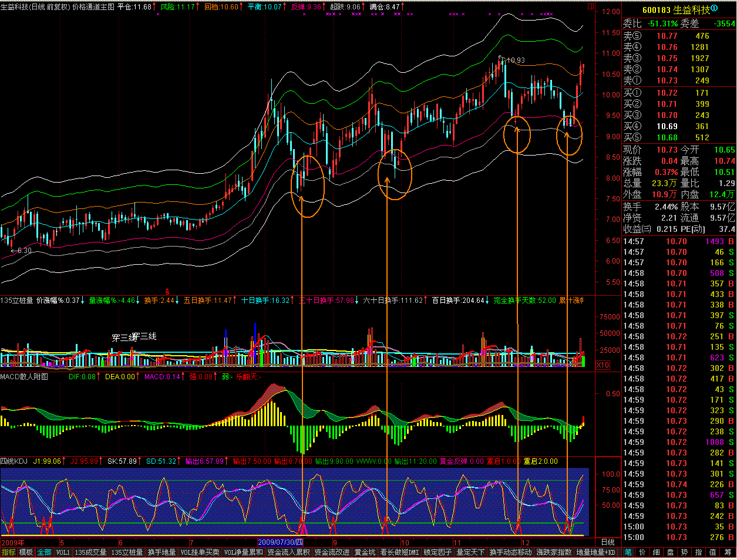Switch to the 价 price tab
Image resolution: width=737 pixels, height=560 pixels.
(642, 552)
